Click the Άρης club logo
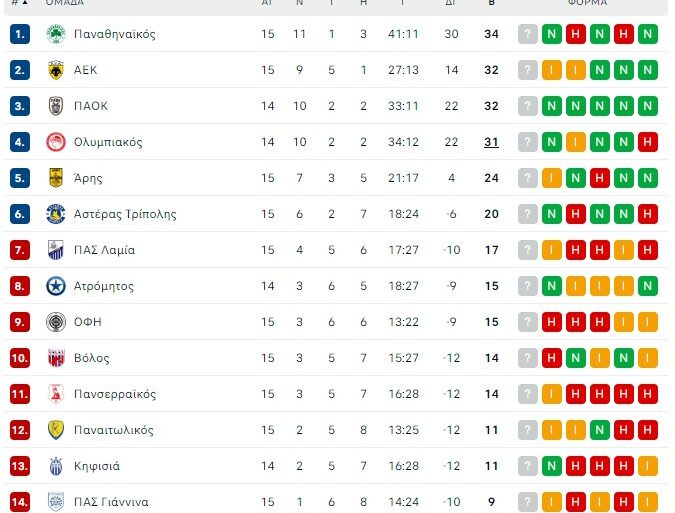This screenshot has height=513, width=675. tap(55, 178)
